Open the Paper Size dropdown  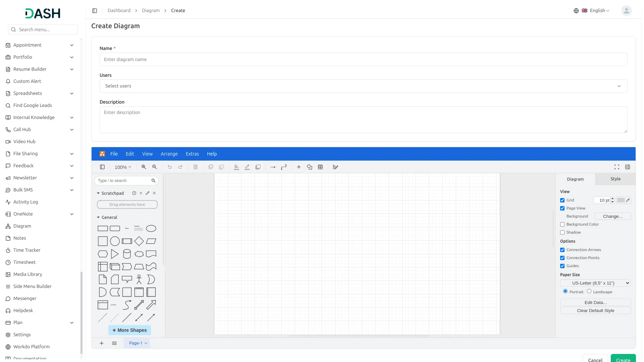coord(595,283)
